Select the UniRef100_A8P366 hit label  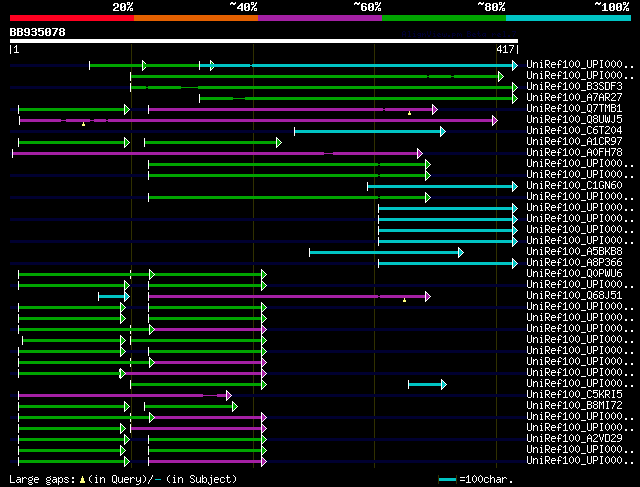[x=574, y=263]
